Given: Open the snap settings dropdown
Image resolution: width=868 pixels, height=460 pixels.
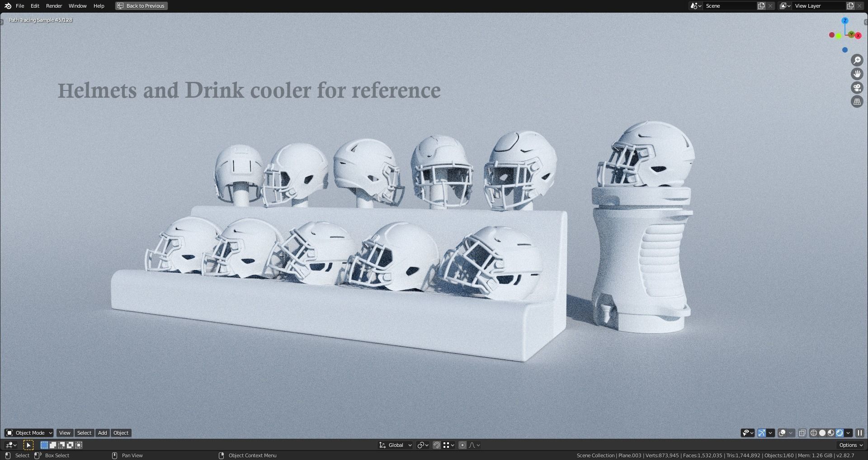Looking at the screenshot, I should tap(449, 445).
